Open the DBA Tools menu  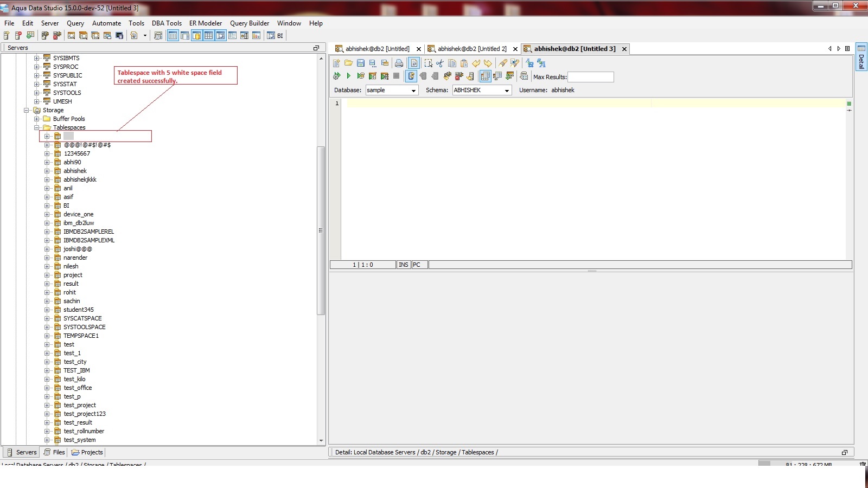point(167,23)
